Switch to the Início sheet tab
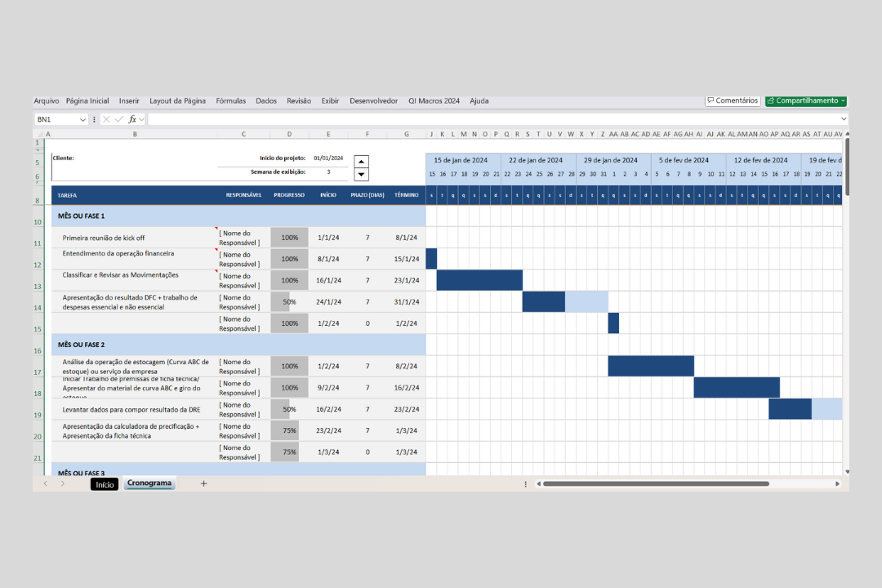Viewport: 882px width, 588px height. click(105, 483)
